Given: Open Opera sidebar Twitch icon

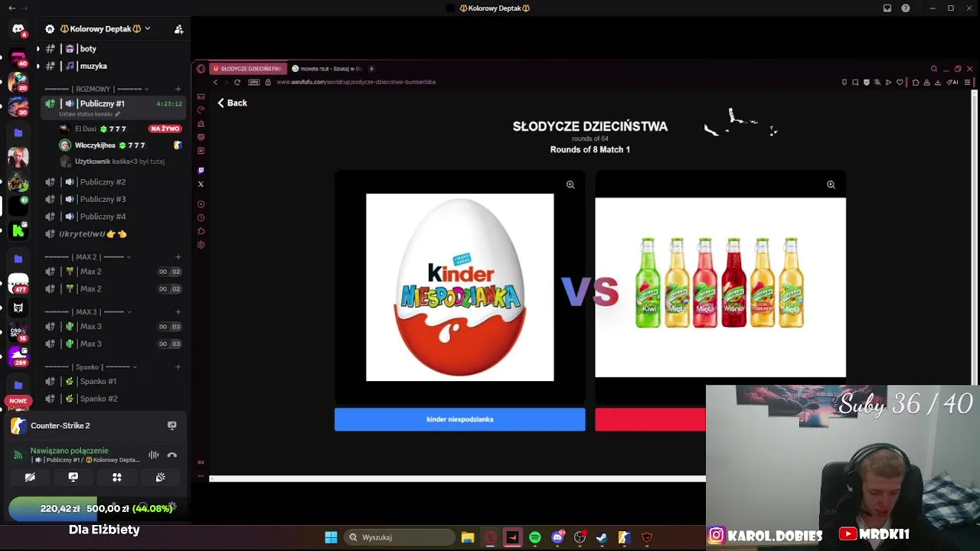Looking at the screenshot, I should pyautogui.click(x=201, y=171).
